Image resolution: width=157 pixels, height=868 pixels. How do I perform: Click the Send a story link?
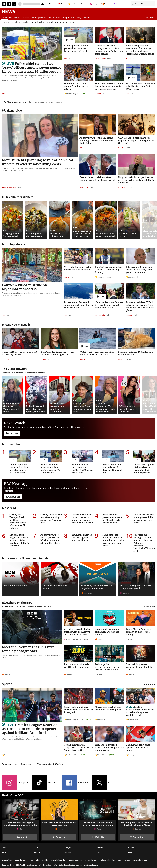pos(27,764)
